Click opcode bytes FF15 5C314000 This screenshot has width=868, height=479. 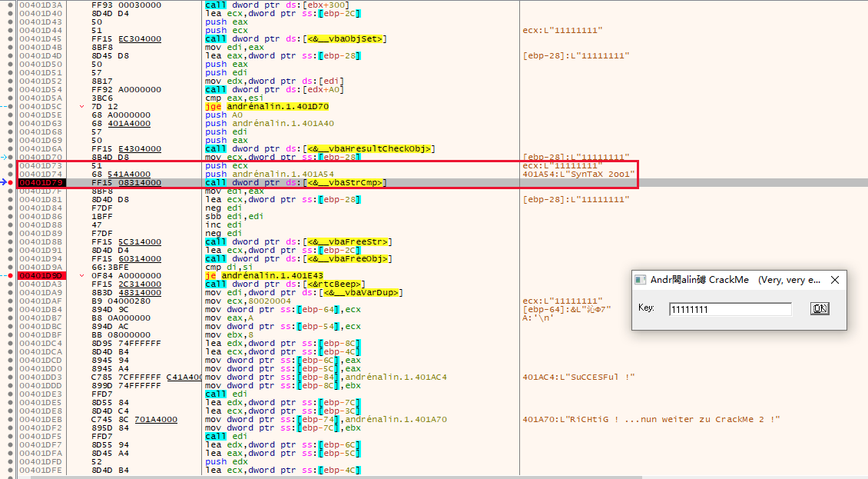tap(126, 241)
